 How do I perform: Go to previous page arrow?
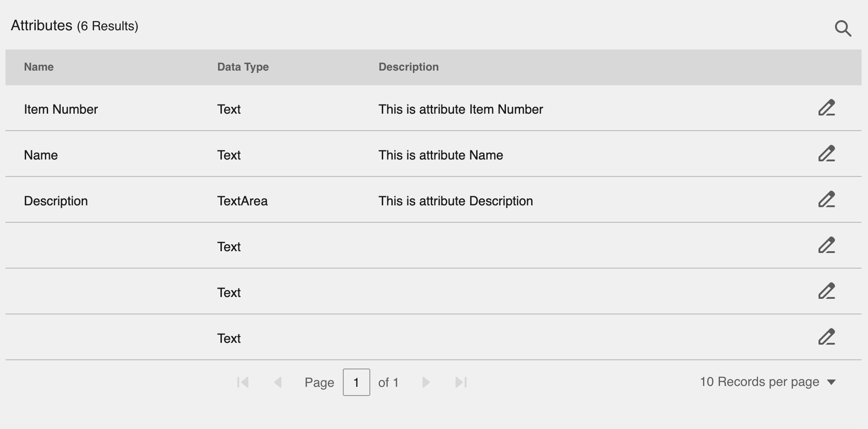(x=278, y=382)
